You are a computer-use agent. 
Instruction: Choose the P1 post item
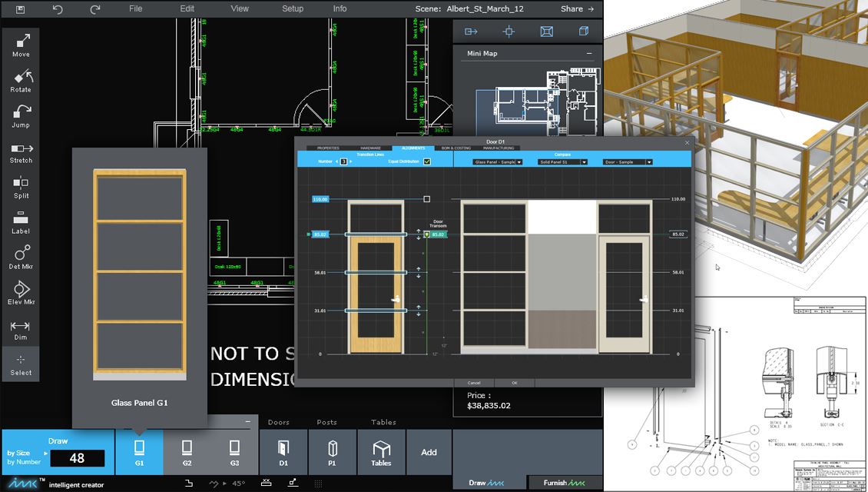point(332,452)
